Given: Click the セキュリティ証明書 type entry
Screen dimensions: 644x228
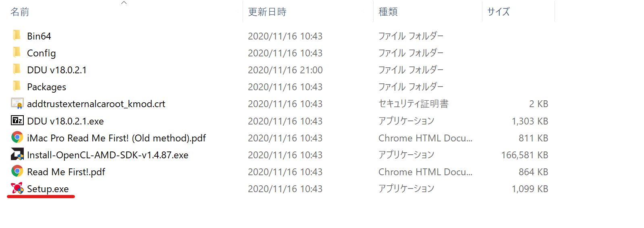Looking at the screenshot, I should click(x=413, y=104).
